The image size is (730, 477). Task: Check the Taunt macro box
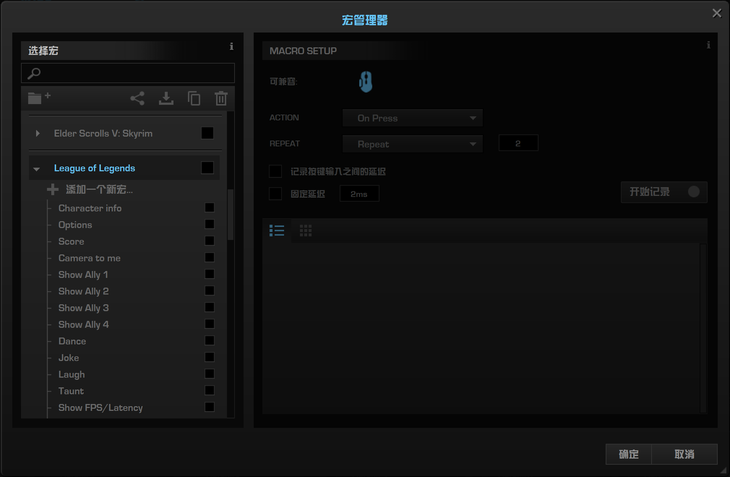[210, 390]
